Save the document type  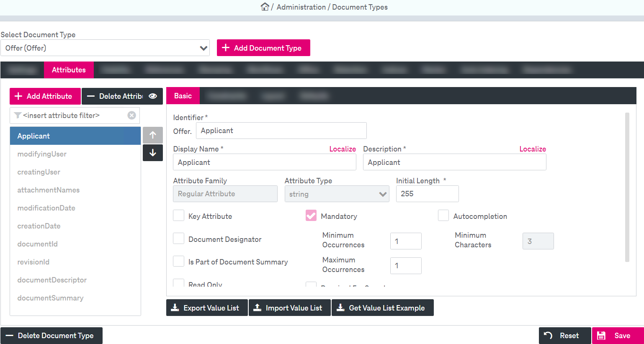(x=617, y=336)
